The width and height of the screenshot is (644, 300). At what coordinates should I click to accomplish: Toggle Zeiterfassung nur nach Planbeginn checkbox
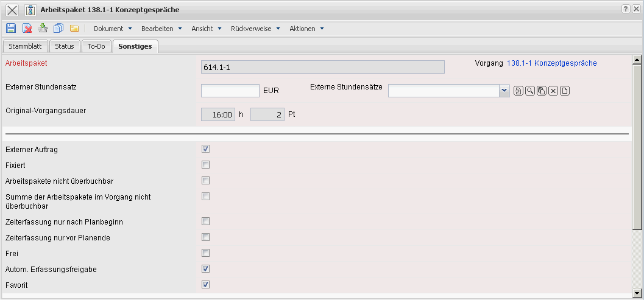(x=206, y=222)
